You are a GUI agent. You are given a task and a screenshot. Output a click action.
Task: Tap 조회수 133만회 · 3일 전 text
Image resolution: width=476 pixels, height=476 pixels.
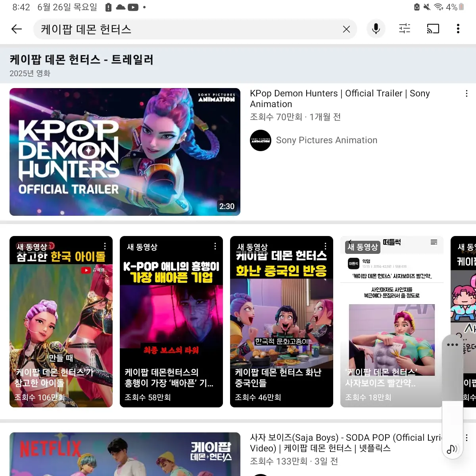[x=294, y=461]
